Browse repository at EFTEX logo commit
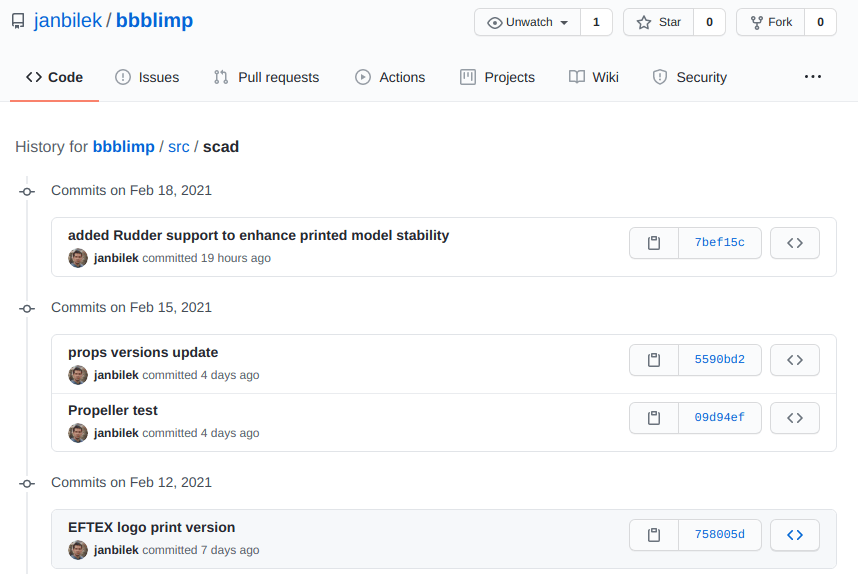 pos(795,535)
